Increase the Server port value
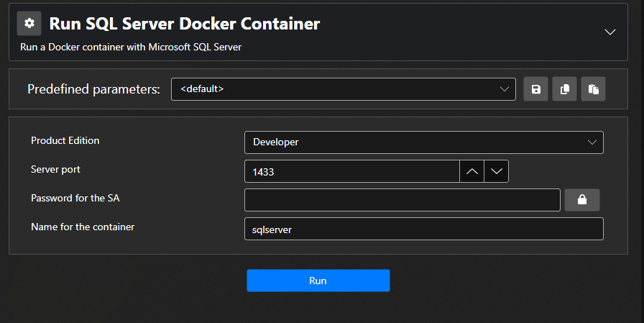This screenshot has width=644, height=323. (x=472, y=171)
